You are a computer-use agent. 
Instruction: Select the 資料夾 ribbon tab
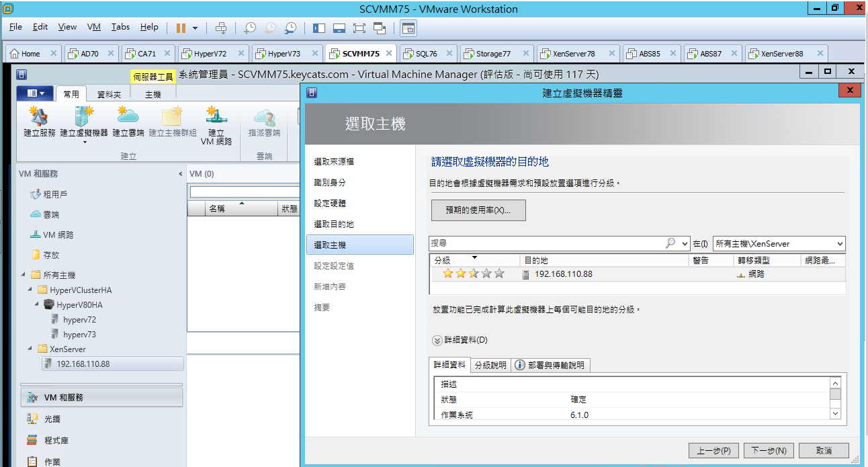[x=109, y=95]
